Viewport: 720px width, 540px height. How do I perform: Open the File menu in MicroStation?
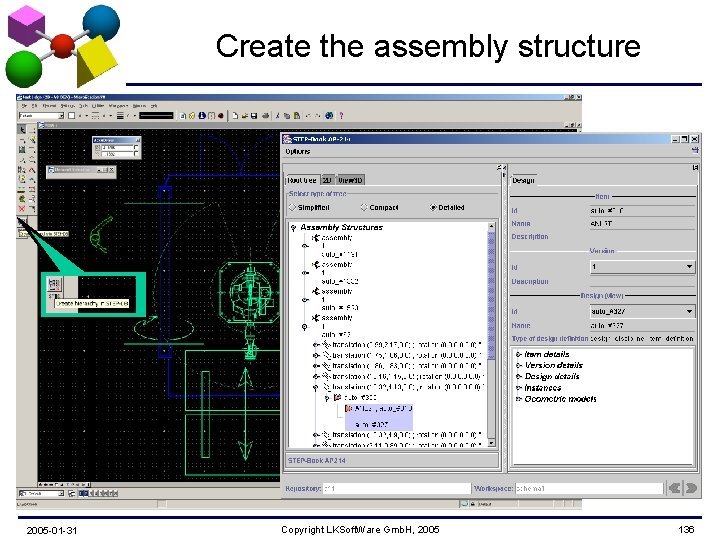25,106
